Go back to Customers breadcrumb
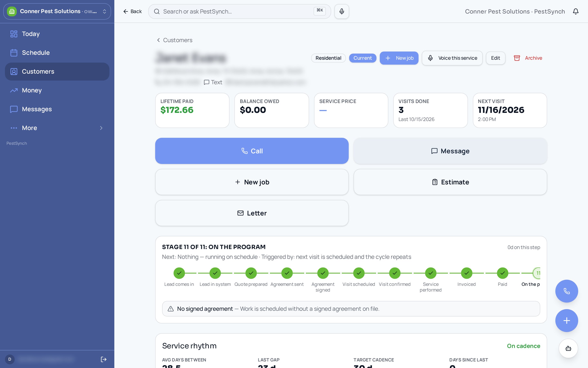Screen dimensions: 588x368 click(174, 40)
